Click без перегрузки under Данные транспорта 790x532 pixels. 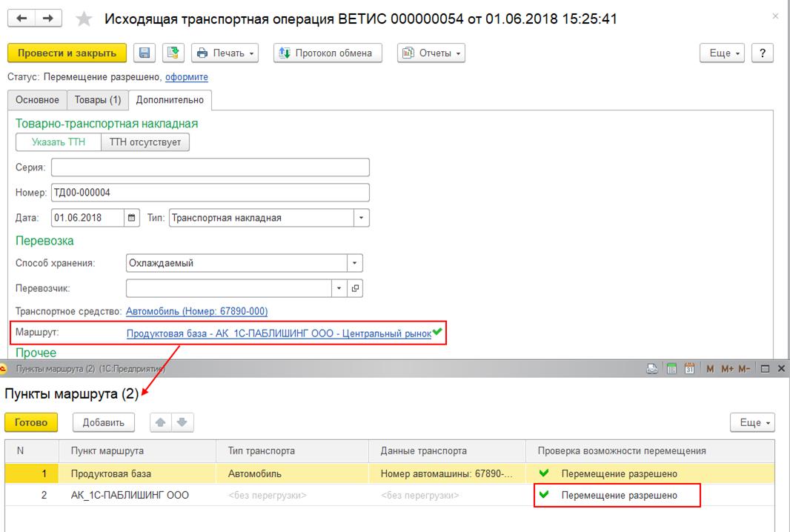(419, 495)
